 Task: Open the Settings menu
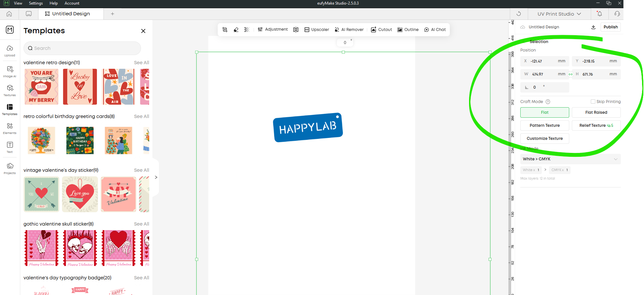(36, 3)
